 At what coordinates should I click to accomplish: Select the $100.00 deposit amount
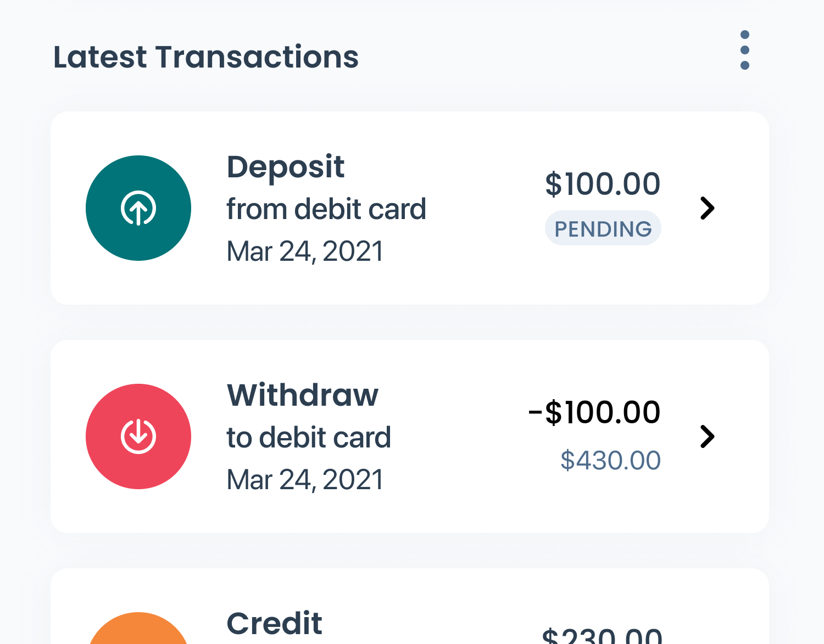(603, 184)
